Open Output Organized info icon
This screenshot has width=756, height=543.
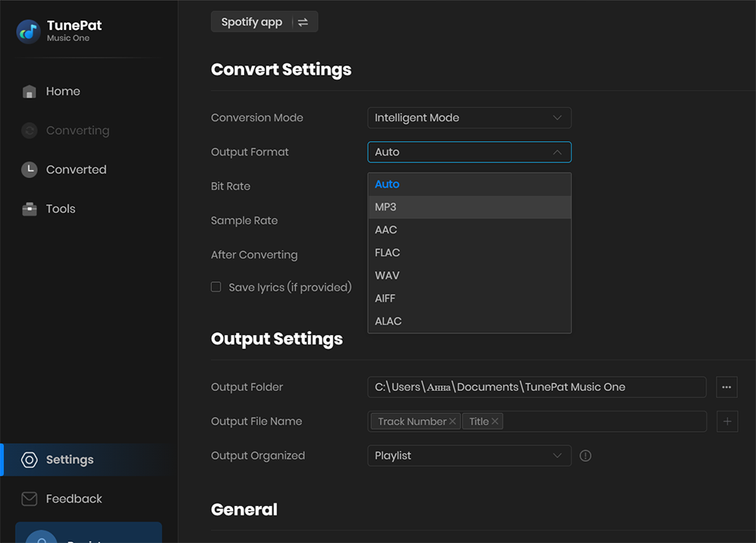coord(585,456)
